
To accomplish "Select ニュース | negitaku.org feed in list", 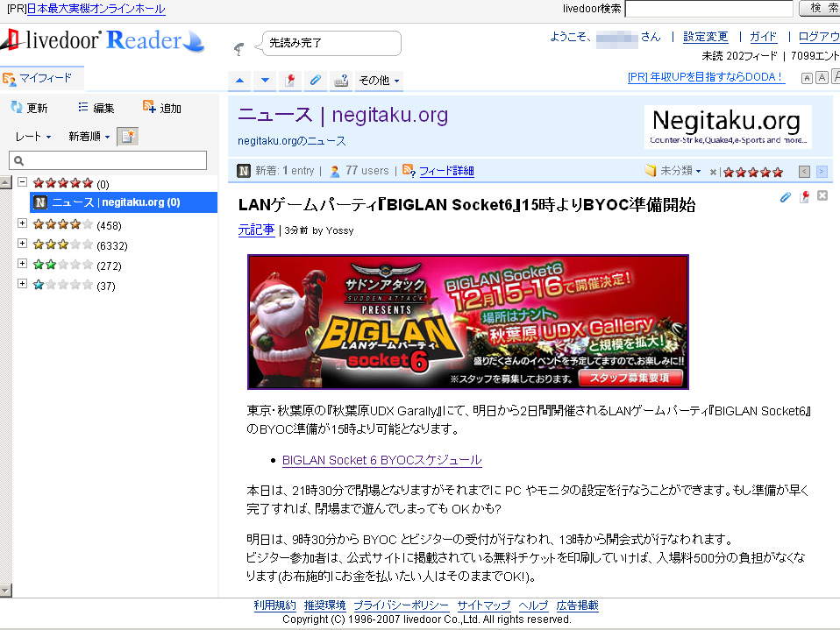I will (x=124, y=202).
